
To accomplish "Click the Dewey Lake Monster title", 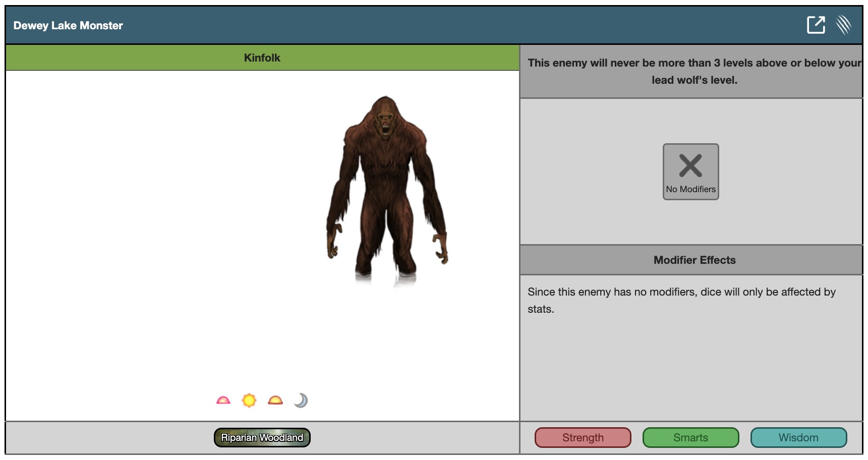I will point(68,26).
